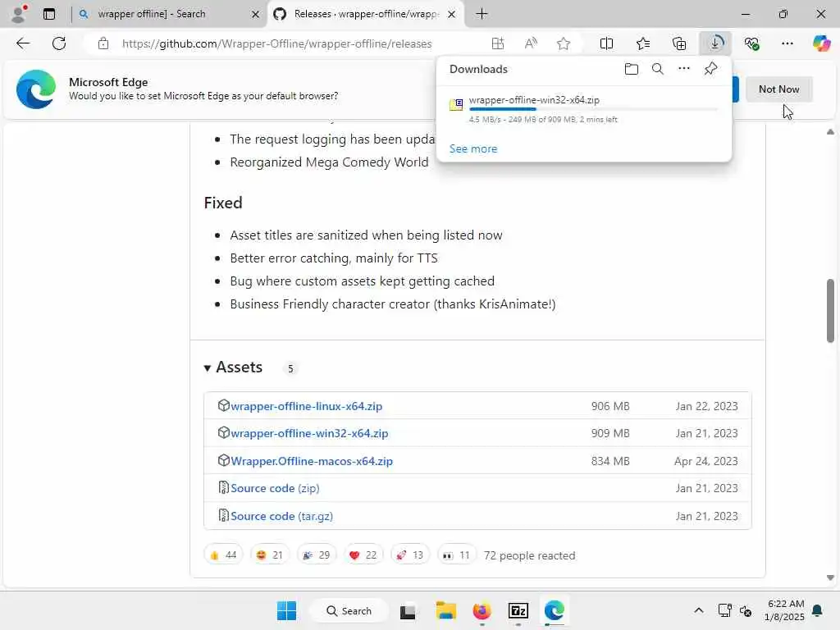Click the rocket reaction with 13
This screenshot has height=630, width=840.
pyautogui.click(x=410, y=555)
